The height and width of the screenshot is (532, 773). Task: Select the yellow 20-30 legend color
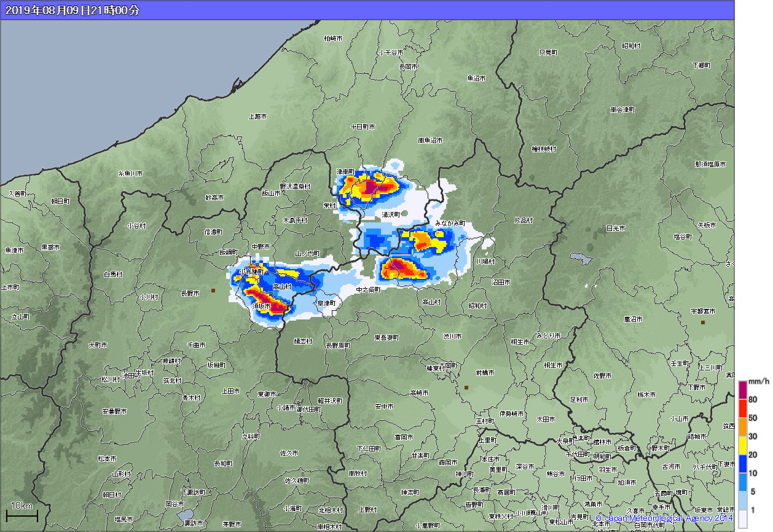pyautogui.click(x=743, y=445)
